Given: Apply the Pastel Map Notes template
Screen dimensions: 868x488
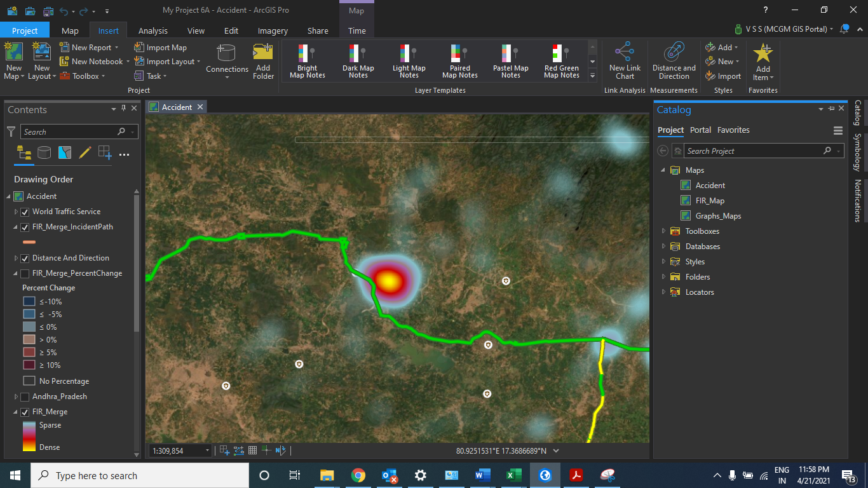Looking at the screenshot, I should click(510, 60).
